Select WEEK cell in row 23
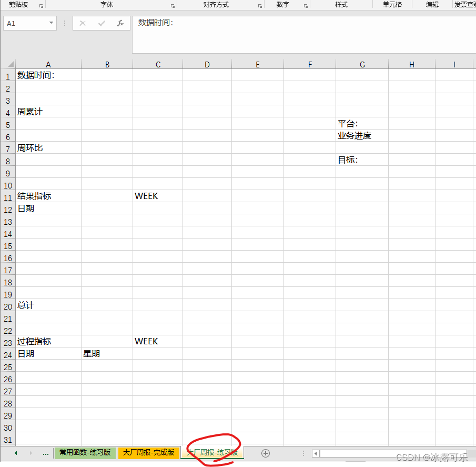 pos(158,341)
